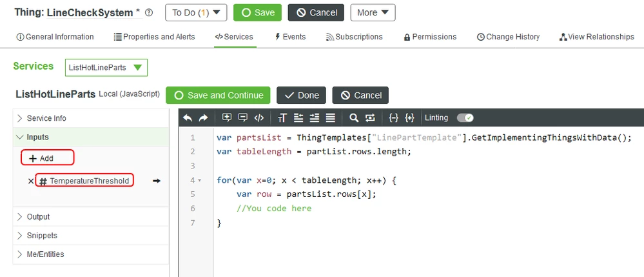Remove TemperatureThreshold input with X icon
644x277 pixels.
(31, 181)
